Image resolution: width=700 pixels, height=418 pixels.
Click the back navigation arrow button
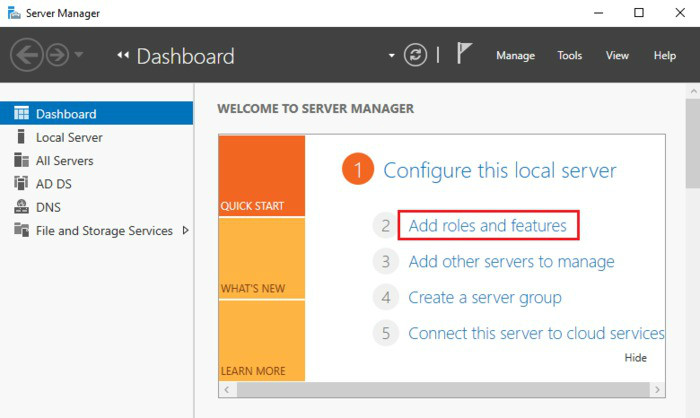pos(27,56)
